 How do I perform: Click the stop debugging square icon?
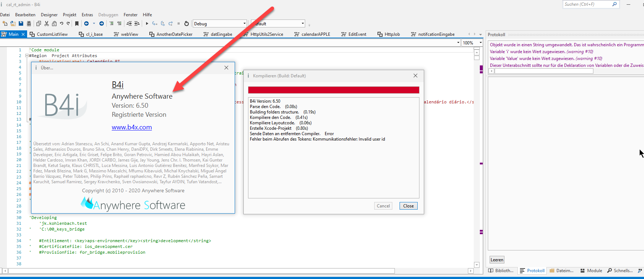pos(179,23)
